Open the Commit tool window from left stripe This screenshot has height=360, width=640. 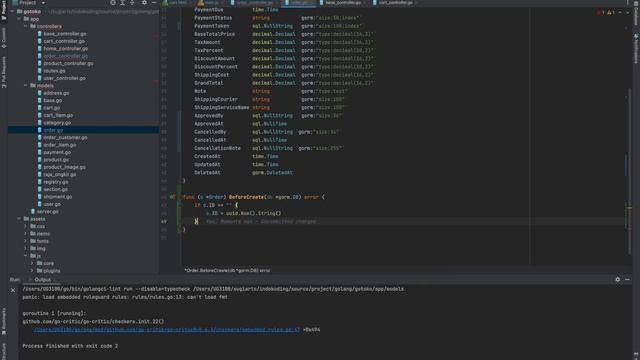coord(4,38)
